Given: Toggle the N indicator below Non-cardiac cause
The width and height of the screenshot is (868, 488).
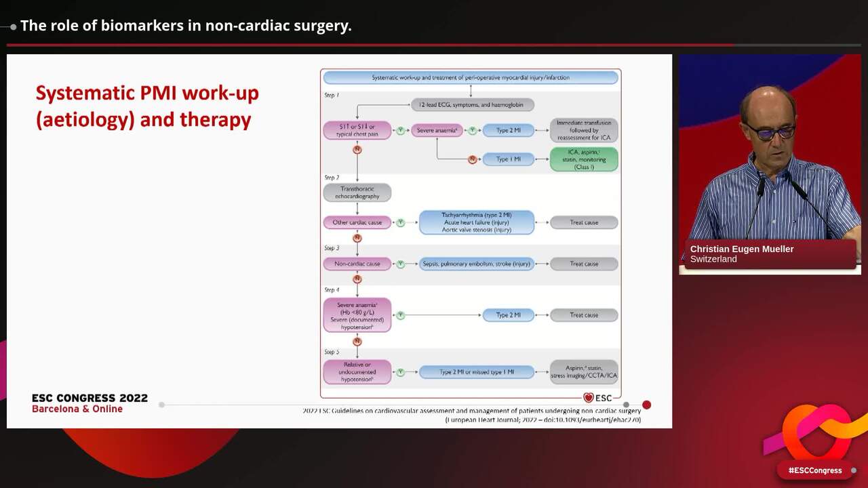Looking at the screenshot, I should point(357,279).
